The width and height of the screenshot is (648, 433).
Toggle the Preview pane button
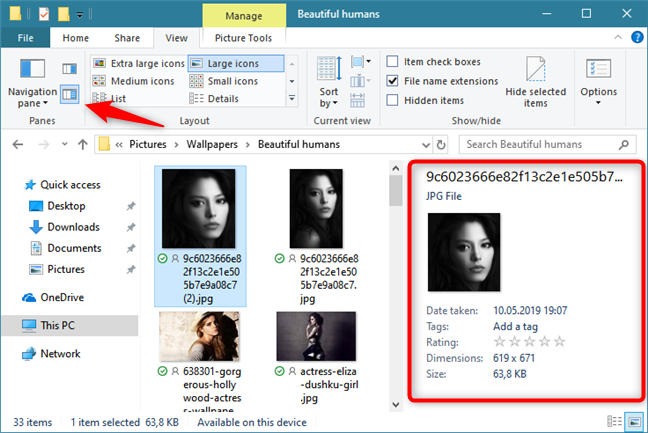(x=69, y=69)
